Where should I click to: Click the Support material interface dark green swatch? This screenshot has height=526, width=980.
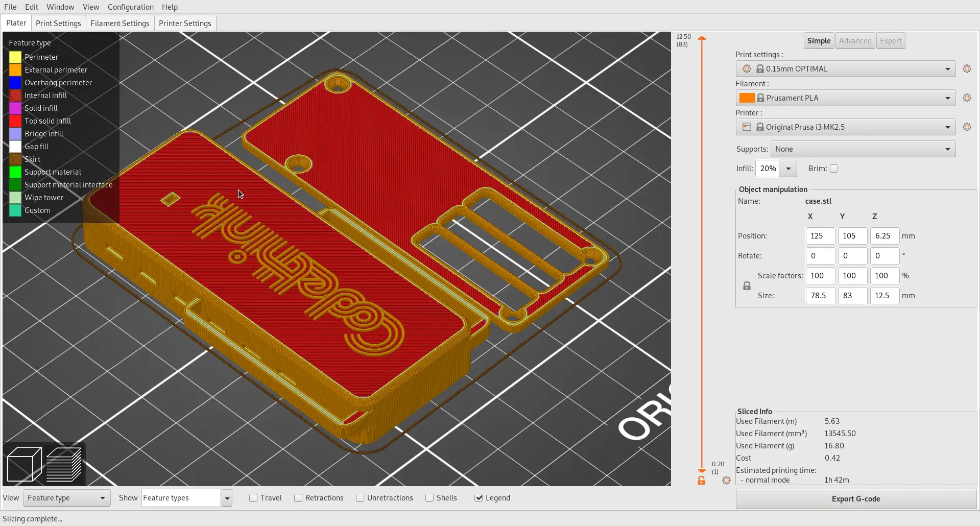15,185
